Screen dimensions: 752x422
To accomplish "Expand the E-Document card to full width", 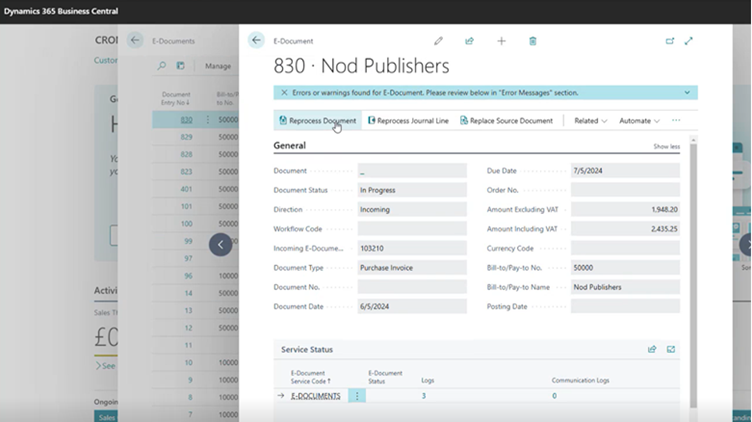I will [x=689, y=41].
